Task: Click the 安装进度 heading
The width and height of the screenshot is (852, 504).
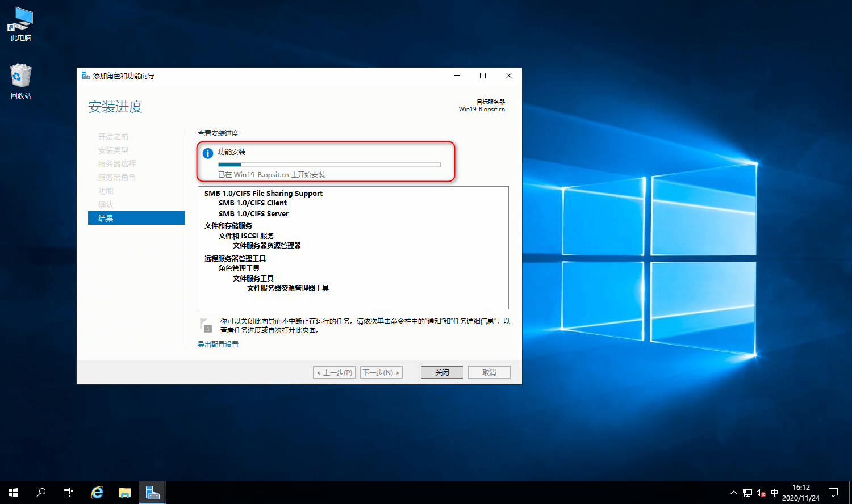Action: pyautogui.click(x=115, y=107)
